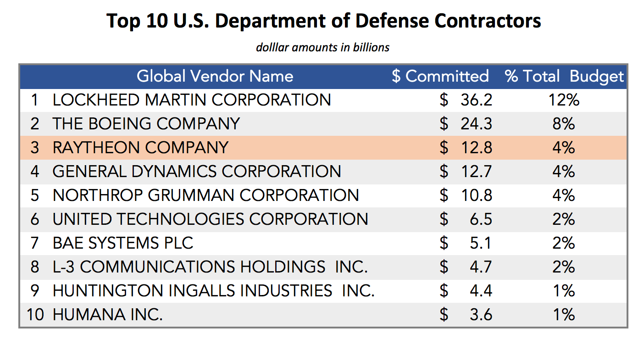Screen dimensions: 644x345
Task: Select the 12% total budget cell
Action: pos(564,100)
